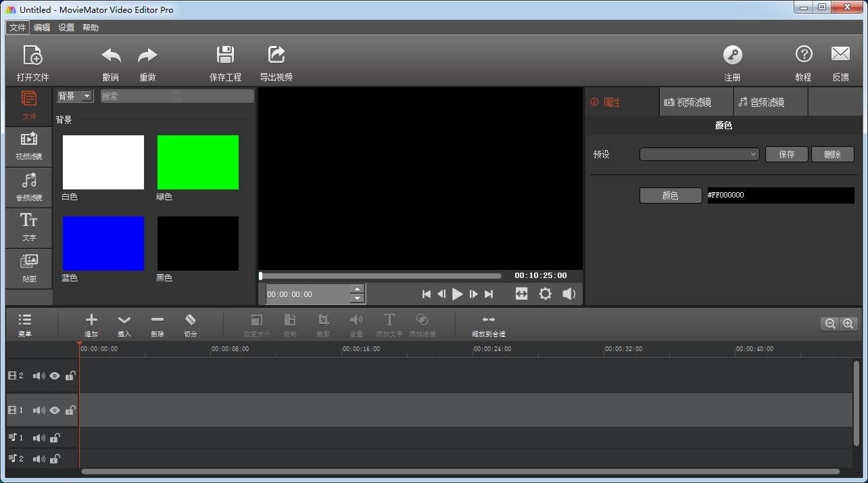Lock audio track 1
The width and height of the screenshot is (868, 483).
tap(55, 438)
